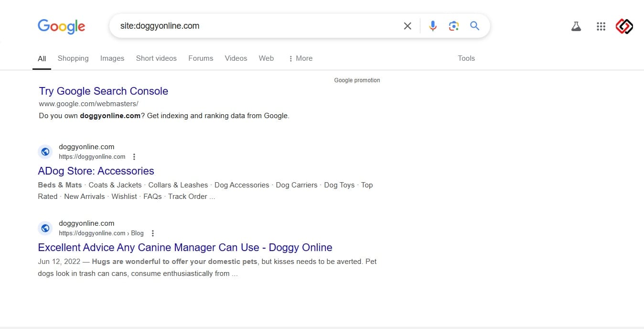Switch to the Forums tab
The image size is (644, 329).
click(x=201, y=58)
